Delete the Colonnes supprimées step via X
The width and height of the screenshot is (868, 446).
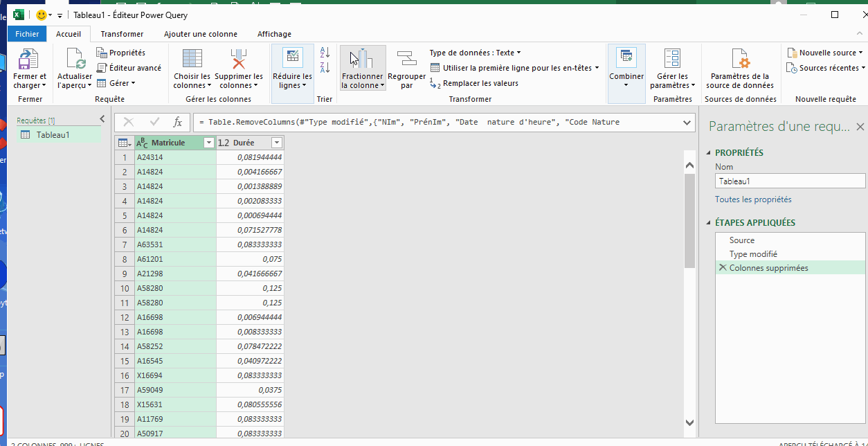723,268
